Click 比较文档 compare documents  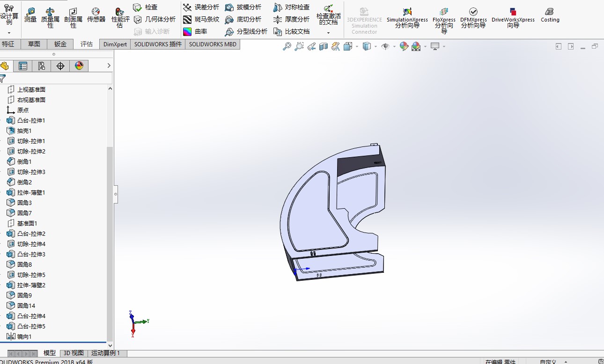point(291,31)
